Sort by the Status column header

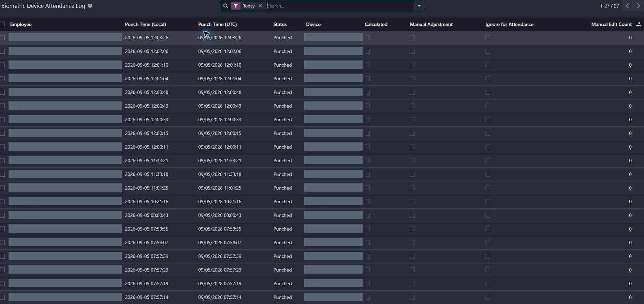(280, 24)
